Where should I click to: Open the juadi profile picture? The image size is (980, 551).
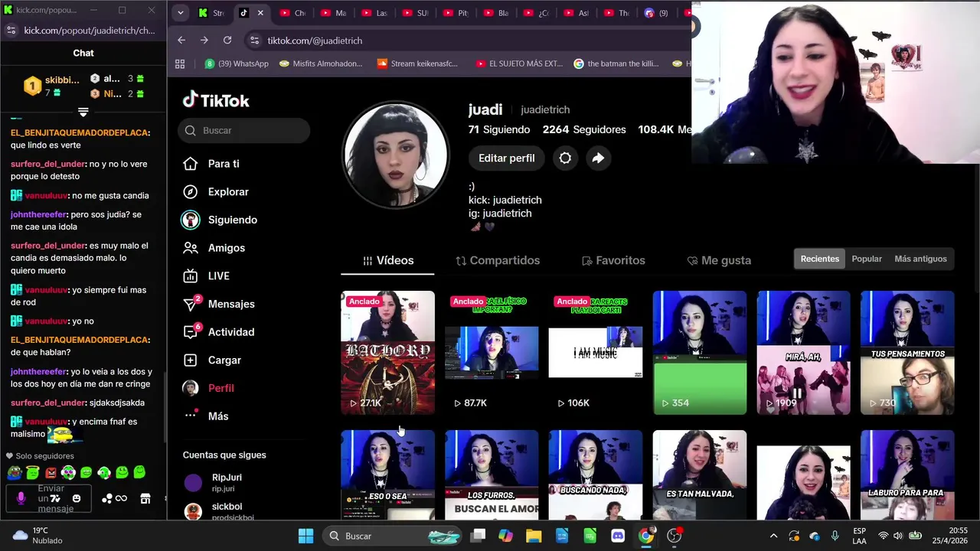coord(396,155)
